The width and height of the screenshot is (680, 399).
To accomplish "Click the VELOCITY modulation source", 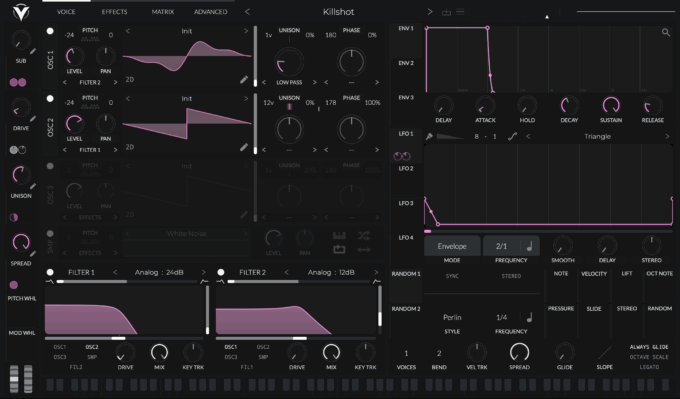I will click(x=594, y=274).
